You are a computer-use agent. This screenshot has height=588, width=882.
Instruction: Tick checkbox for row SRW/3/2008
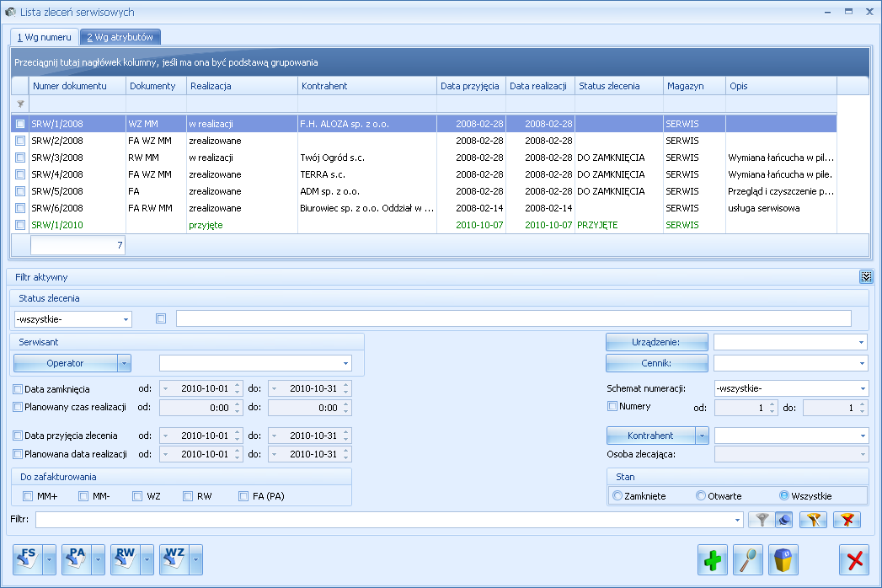20,158
